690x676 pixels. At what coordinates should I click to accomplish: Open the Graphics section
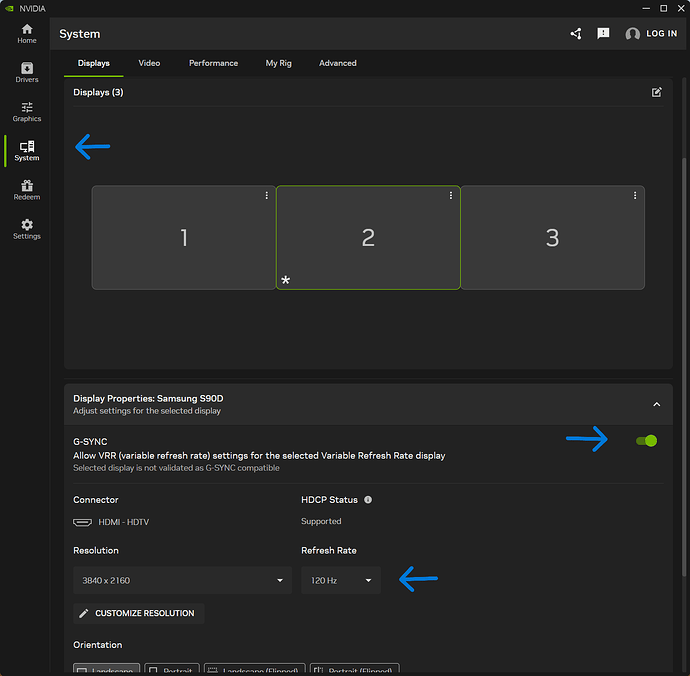coord(27,112)
